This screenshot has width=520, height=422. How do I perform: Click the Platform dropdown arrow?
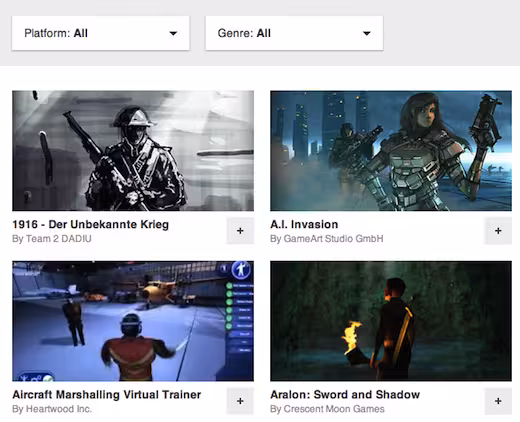pyautogui.click(x=173, y=33)
